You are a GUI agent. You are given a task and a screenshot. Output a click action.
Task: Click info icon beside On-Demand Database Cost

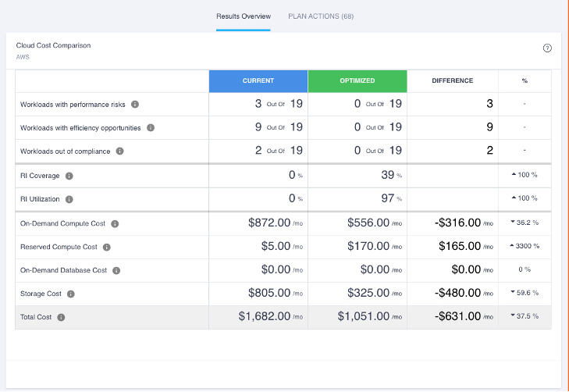[x=116, y=270]
